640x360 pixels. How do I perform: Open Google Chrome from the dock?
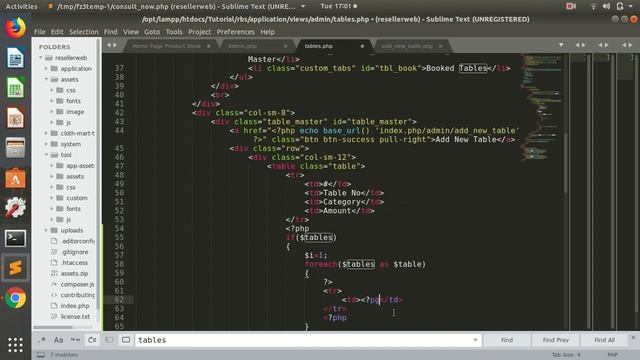pyautogui.click(x=16, y=298)
